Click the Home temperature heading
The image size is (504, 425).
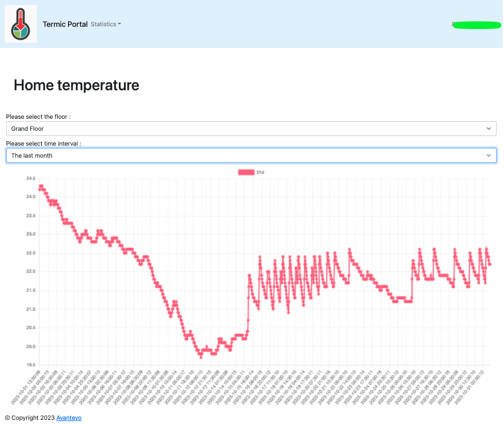(77, 85)
